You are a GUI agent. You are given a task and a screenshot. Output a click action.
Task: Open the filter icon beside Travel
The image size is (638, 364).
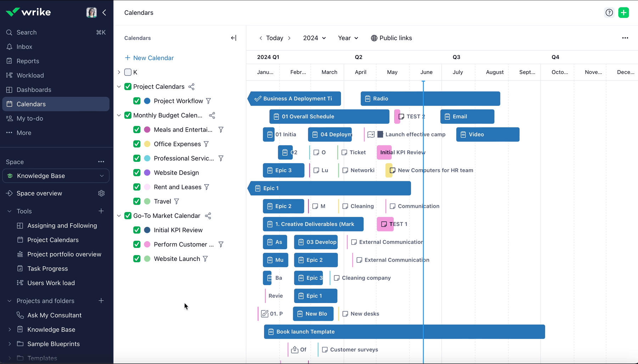pos(177,201)
